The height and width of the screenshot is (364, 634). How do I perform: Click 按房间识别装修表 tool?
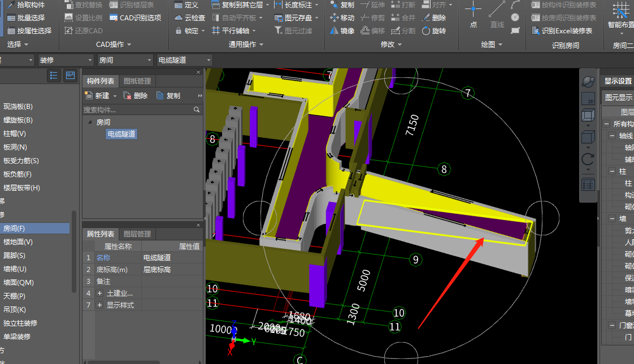563,17
